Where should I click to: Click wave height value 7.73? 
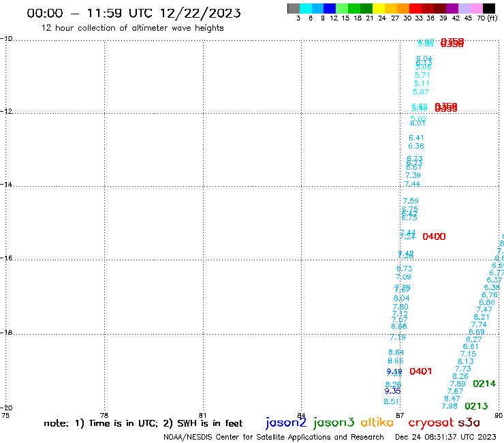pyautogui.click(x=463, y=369)
